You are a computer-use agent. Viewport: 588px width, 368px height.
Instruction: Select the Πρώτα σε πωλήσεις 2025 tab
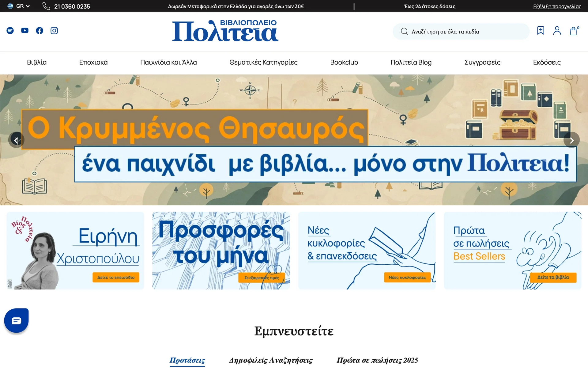point(378,360)
